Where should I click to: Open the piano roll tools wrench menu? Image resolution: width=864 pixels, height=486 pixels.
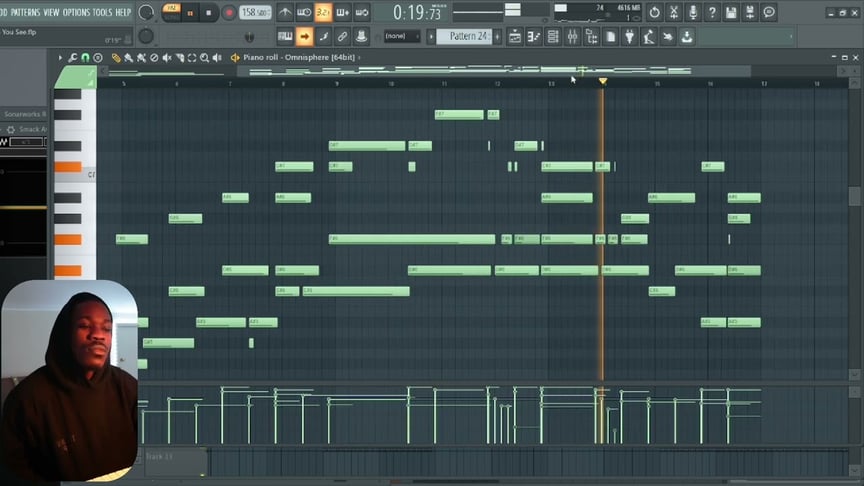(72, 57)
